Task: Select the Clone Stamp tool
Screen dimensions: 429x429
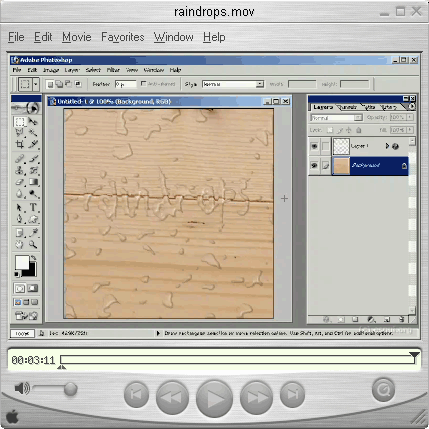Action: point(20,170)
